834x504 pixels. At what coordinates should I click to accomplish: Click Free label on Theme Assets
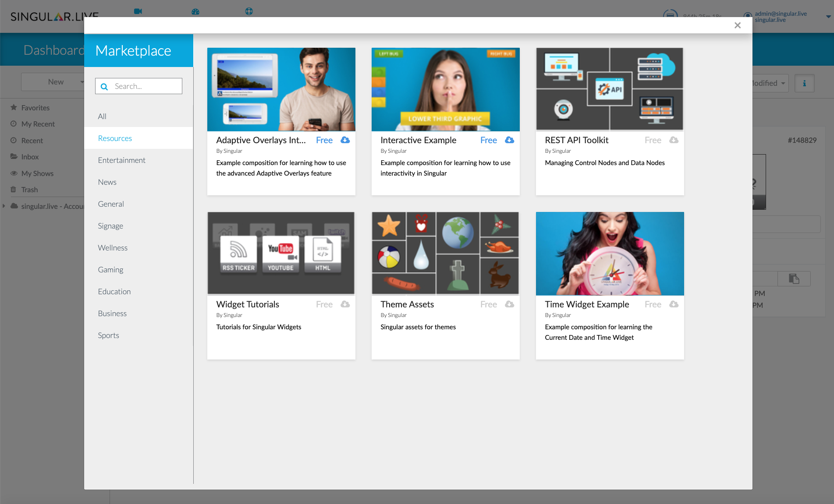[489, 304]
